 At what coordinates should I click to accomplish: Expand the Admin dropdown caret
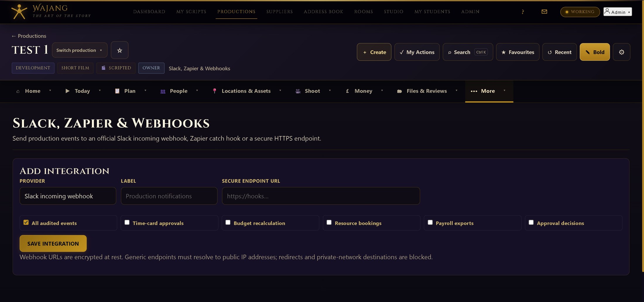tap(629, 12)
